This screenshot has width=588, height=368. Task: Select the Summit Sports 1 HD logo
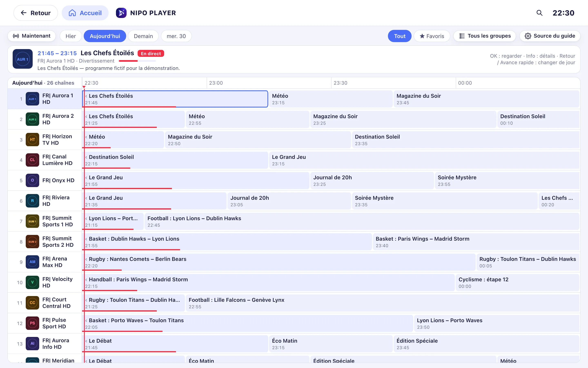32,221
